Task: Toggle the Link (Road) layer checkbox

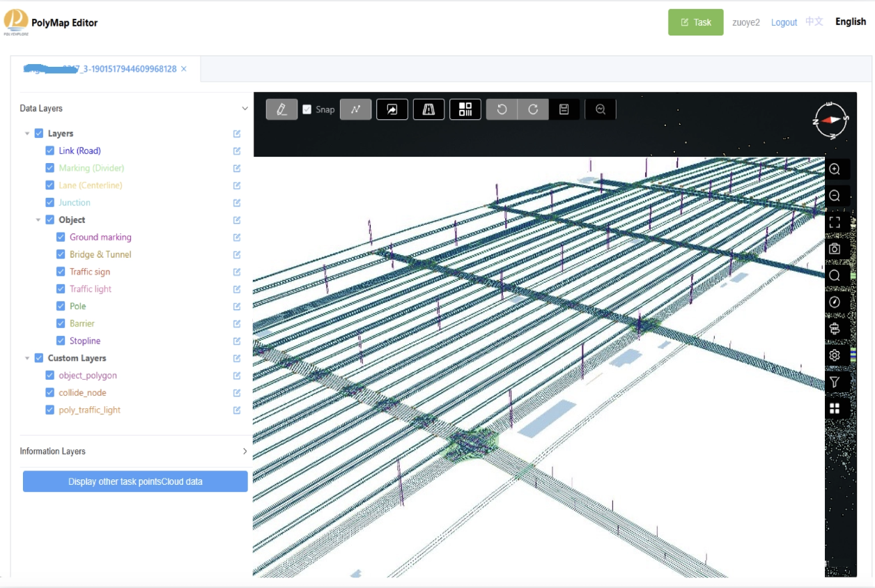Action: coord(50,150)
